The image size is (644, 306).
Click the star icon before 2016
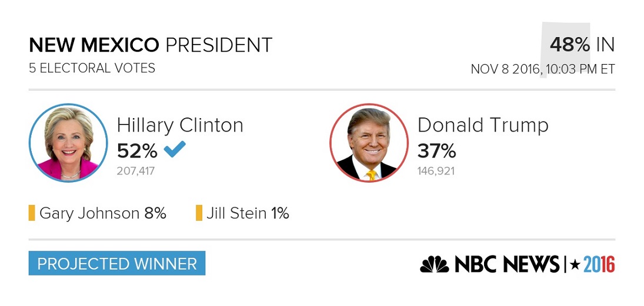point(575,265)
